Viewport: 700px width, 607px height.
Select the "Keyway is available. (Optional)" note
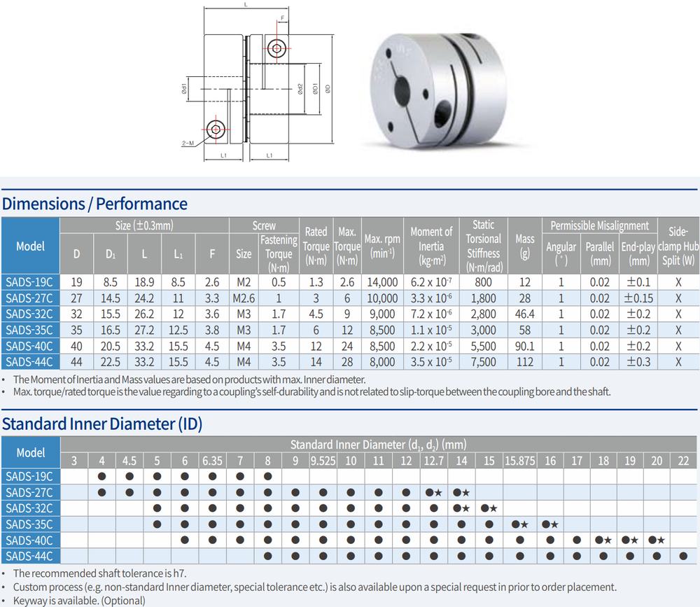pos(79,601)
